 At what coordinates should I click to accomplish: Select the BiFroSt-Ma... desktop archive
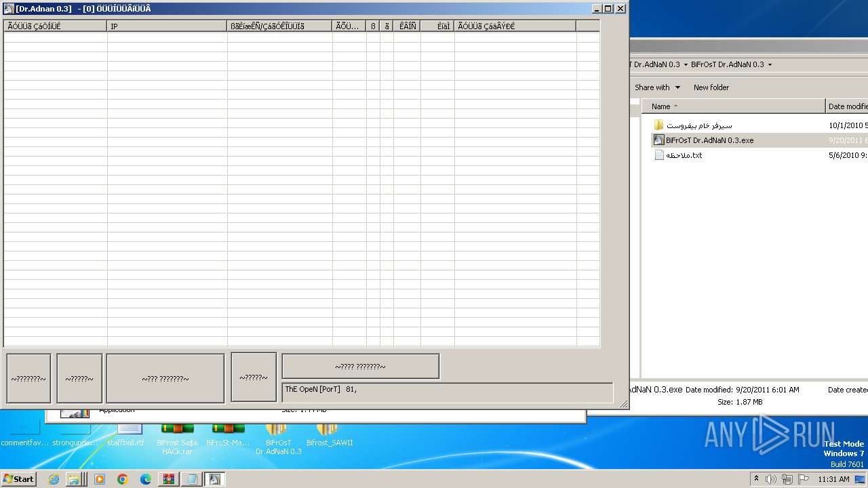[228, 434]
